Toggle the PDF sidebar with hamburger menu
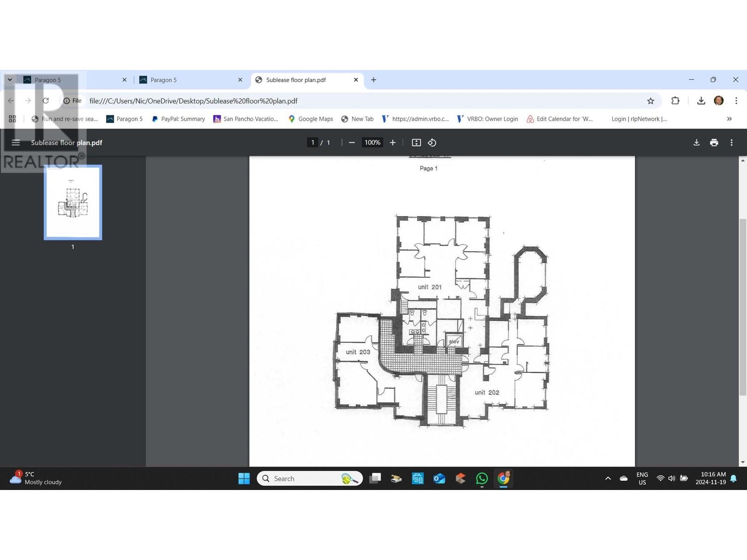747x560 pixels. click(x=15, y=143)
